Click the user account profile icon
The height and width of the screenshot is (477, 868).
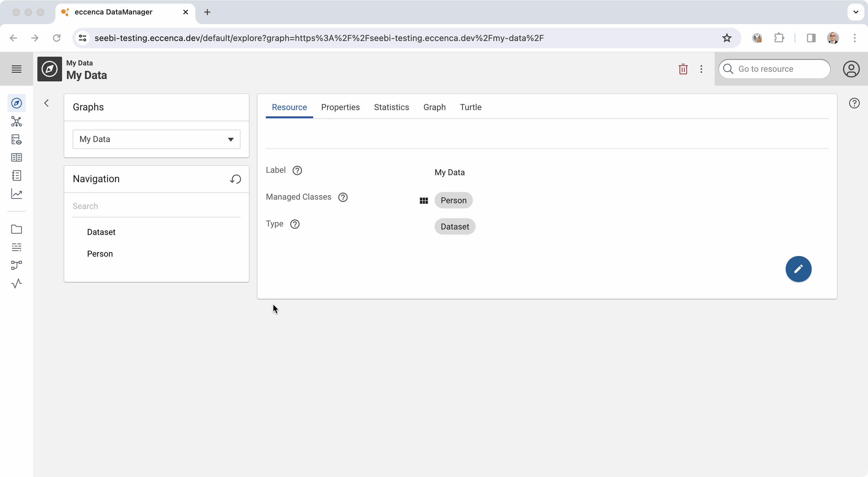click(x=851, y=69)
